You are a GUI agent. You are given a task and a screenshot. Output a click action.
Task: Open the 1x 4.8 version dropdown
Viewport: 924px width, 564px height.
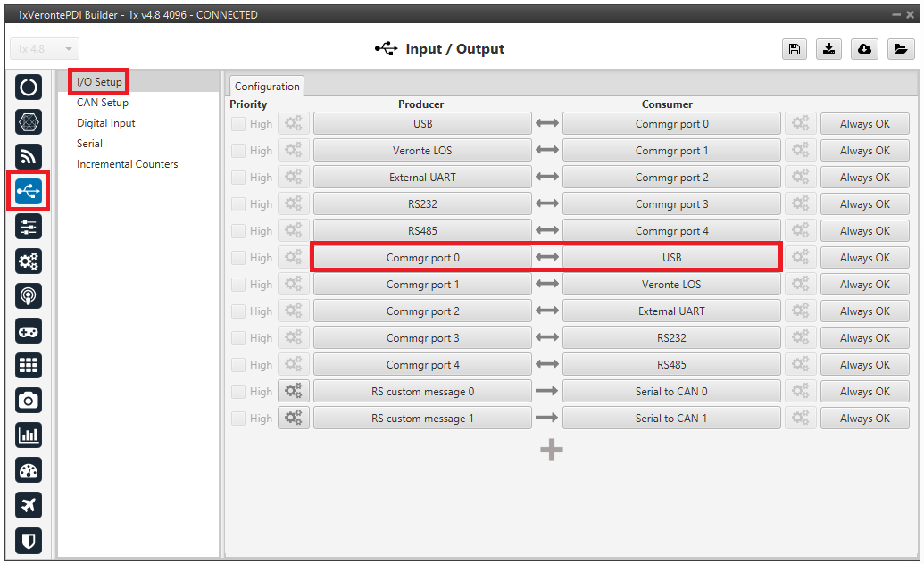tap(45, 49)
